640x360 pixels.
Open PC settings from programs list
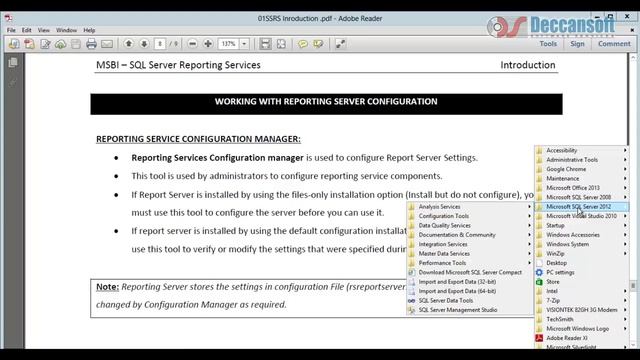click(x=582, y=272)
